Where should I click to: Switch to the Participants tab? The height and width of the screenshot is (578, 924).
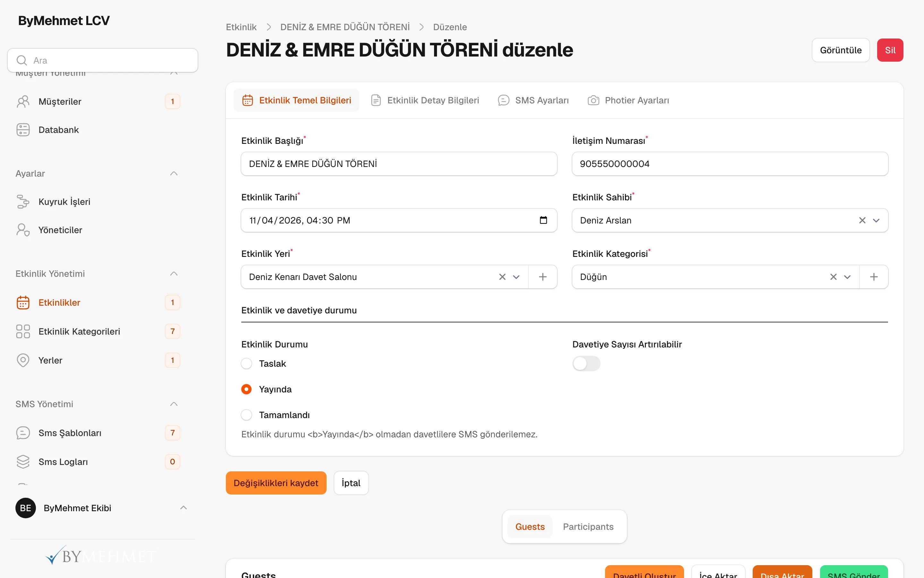(x=588, y=526)
